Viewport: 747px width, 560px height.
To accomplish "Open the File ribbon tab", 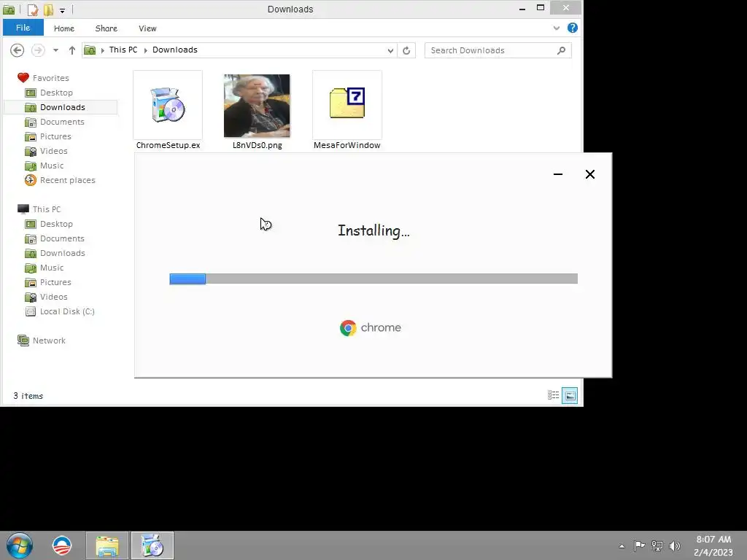I will [23, 28].
